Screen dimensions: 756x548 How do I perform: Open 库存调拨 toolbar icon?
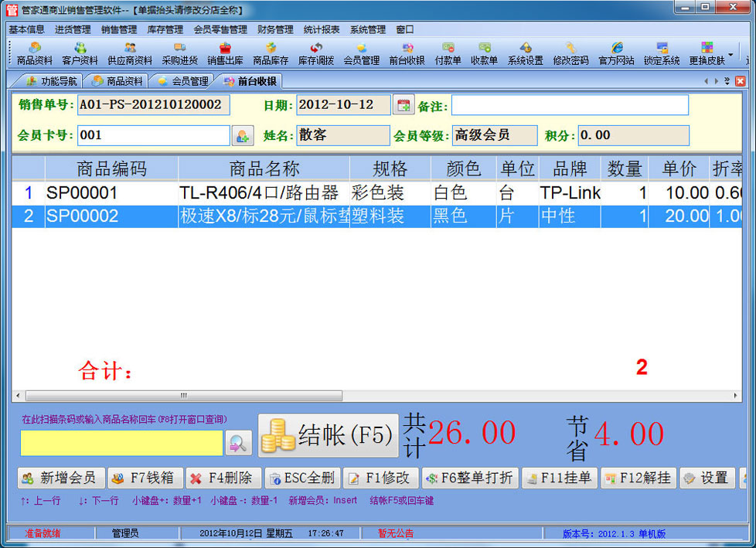click(316, 53)
